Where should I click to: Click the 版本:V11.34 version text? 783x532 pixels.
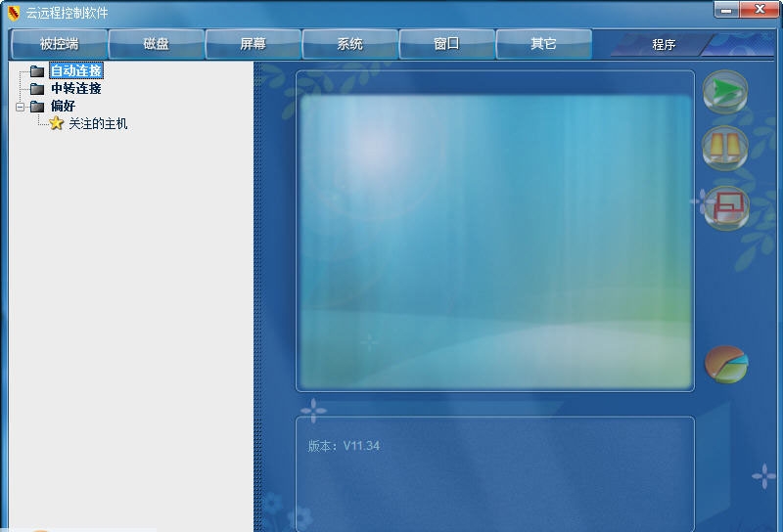(x=344, y=446)
